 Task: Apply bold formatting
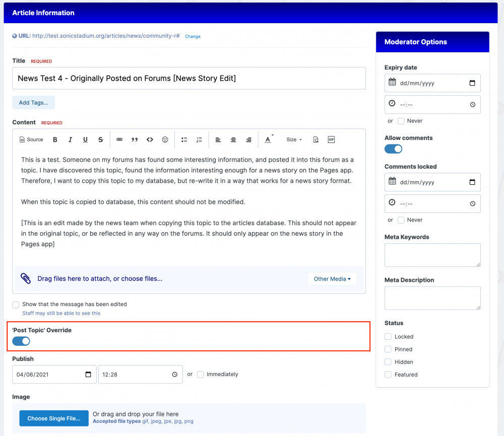[55, 139]
